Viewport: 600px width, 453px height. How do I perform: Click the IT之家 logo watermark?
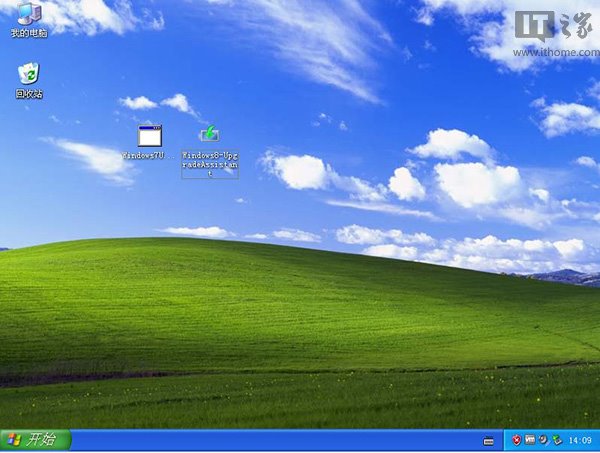click(558, 20)
